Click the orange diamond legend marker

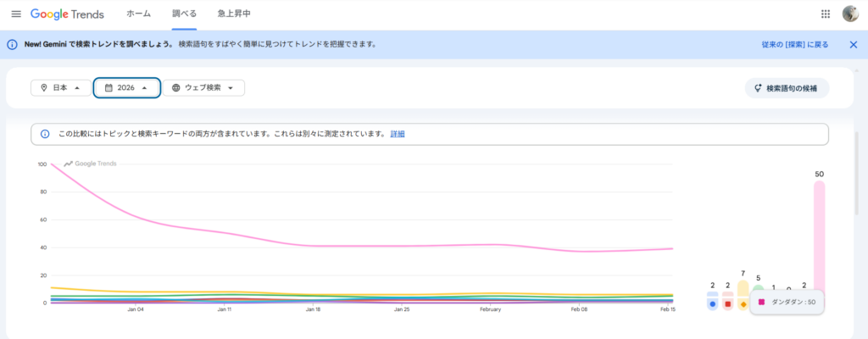pos(743,303)
